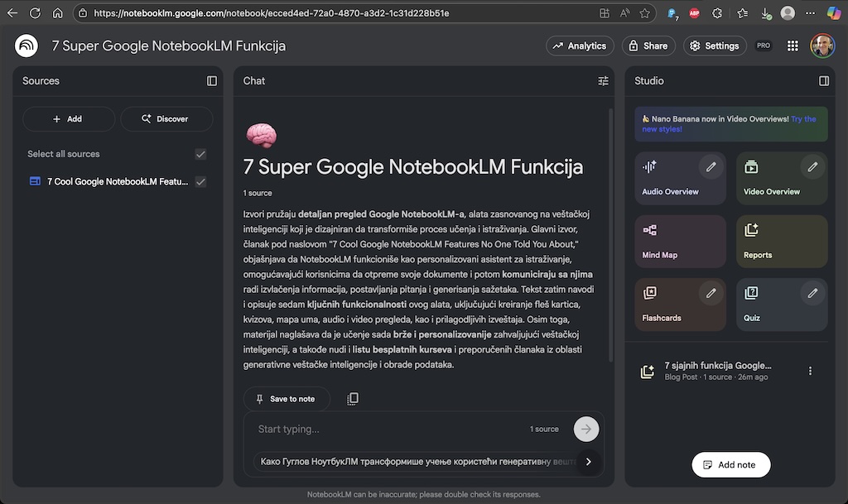Viewport: 848px width, 504px height.
Task: Share the notebook
Action: (648, 46)
